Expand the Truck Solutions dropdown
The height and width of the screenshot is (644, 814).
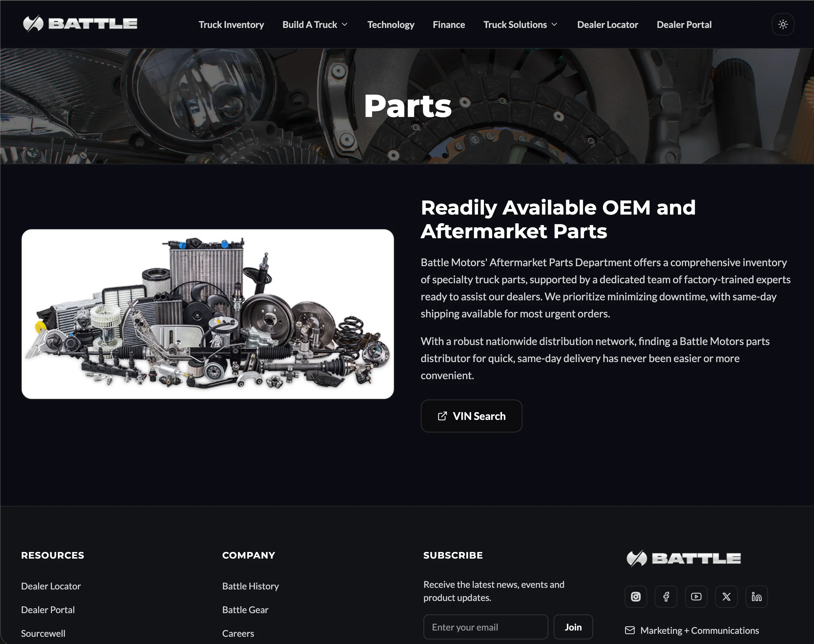(x=520, y=25)
